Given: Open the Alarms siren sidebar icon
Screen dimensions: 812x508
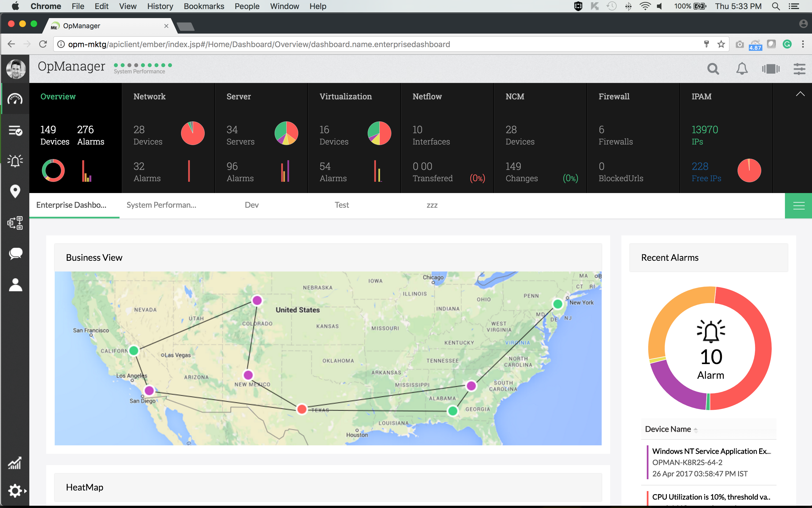Looking at the screenshot, I should coord(15,161).
